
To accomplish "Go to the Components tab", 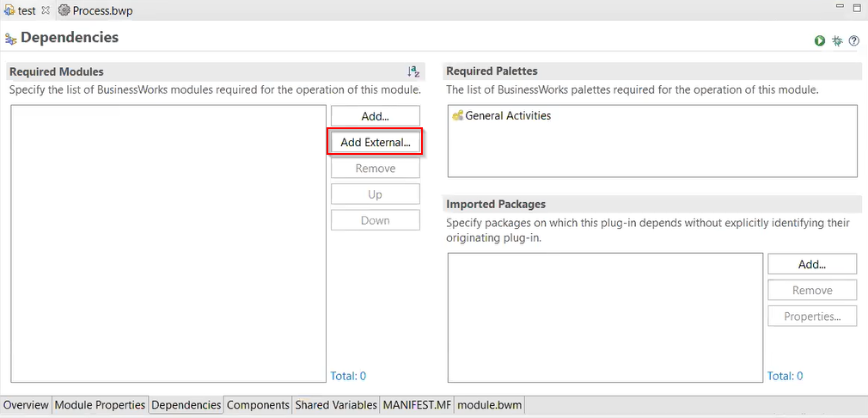I will [258, 405].
